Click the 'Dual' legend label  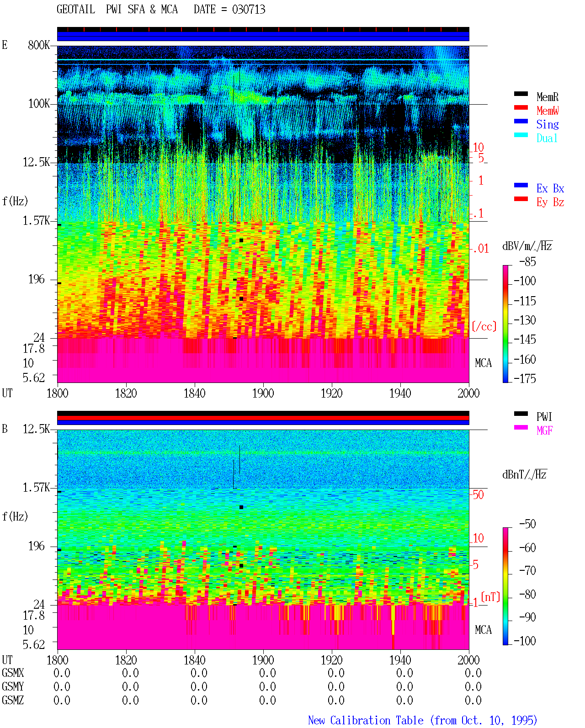tap(548, 138)
